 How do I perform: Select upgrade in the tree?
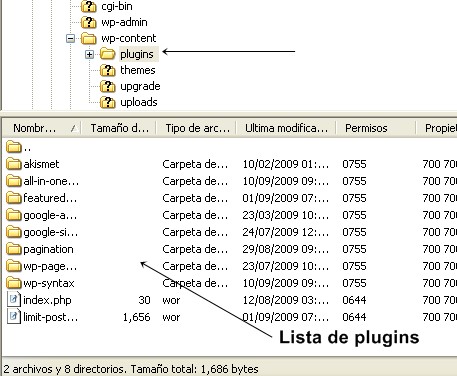tap(140, 86)
